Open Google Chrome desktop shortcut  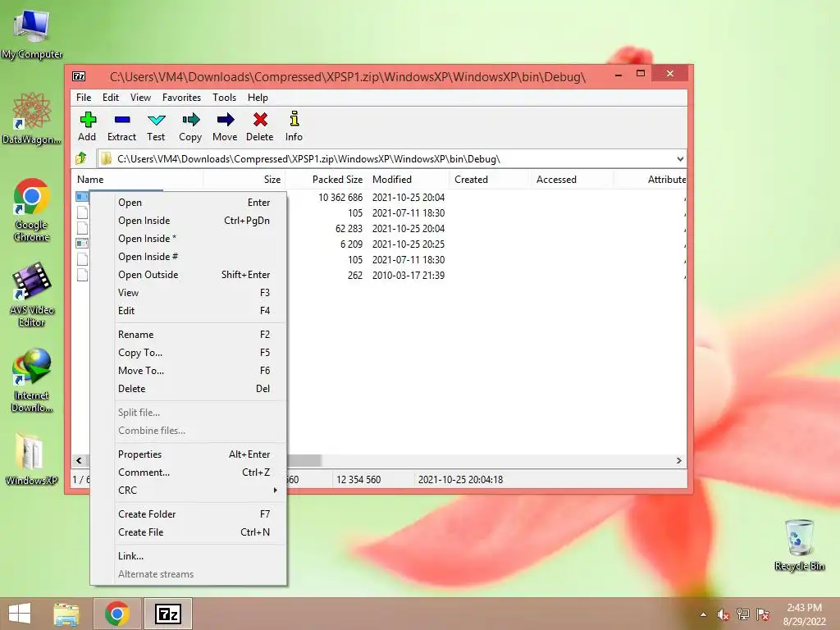coord(32,209)
